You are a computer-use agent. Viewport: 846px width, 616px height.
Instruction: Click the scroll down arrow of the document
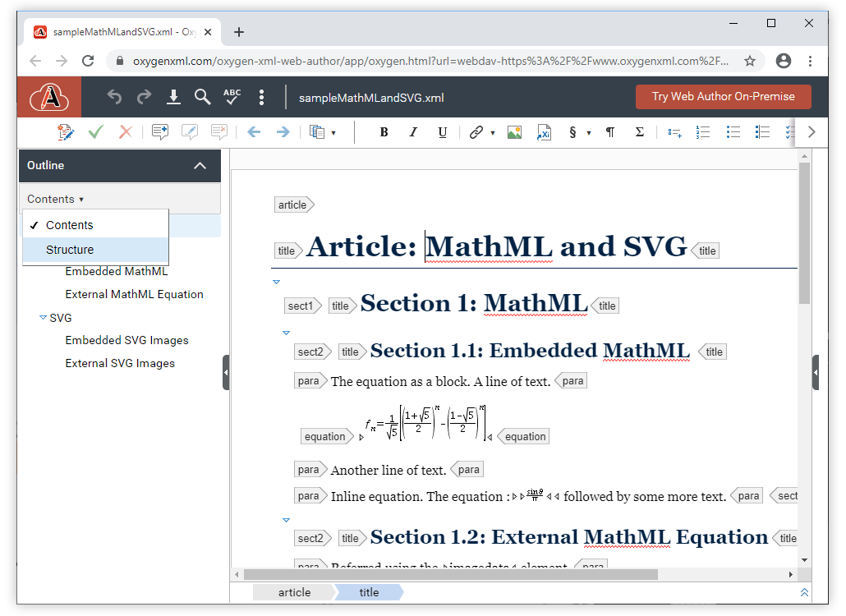pos(804,560)
